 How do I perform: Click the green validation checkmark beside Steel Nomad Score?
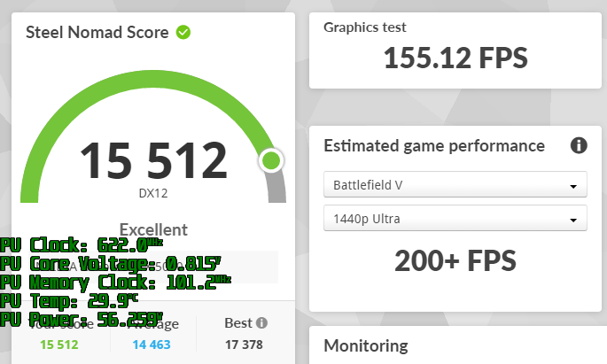tap(183, 32)
